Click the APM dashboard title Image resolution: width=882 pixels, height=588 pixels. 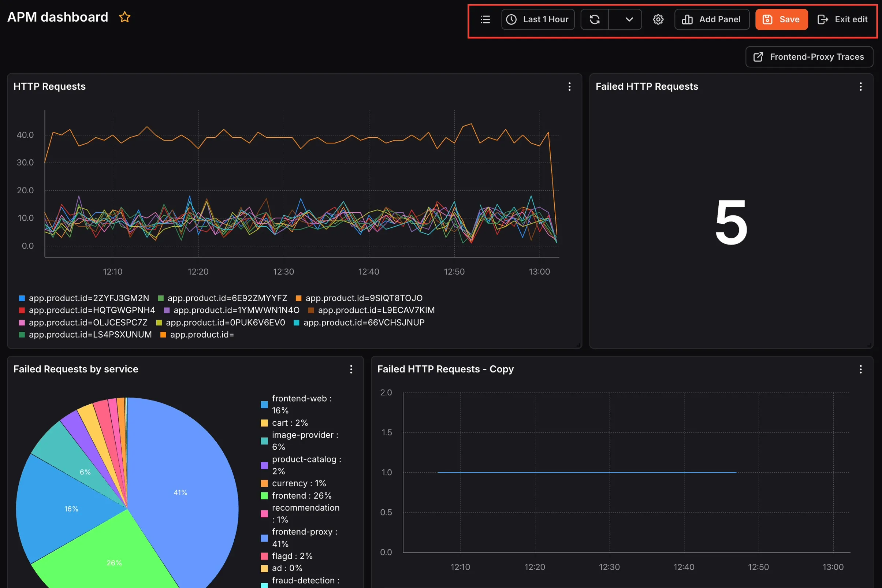click(58, 17)
